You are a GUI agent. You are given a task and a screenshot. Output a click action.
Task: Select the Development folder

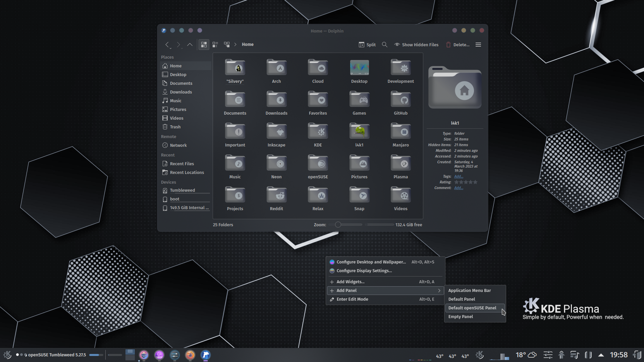click(x=400, y=72)
